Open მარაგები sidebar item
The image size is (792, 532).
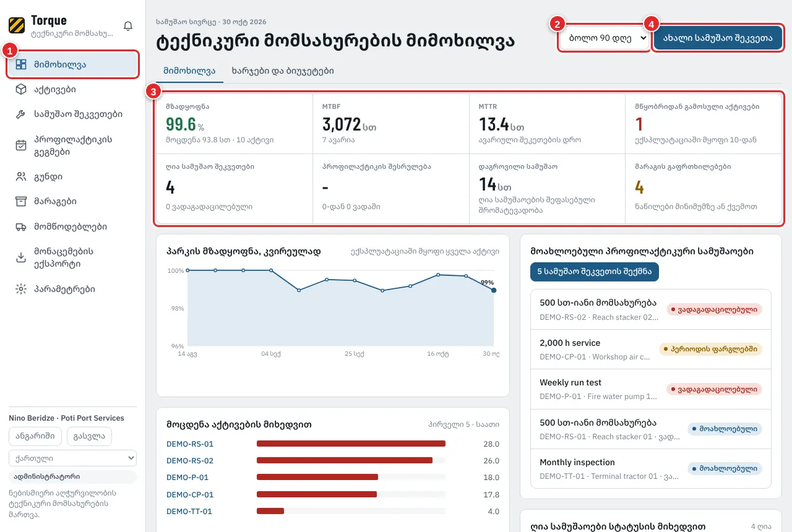(x=72, y=202)
